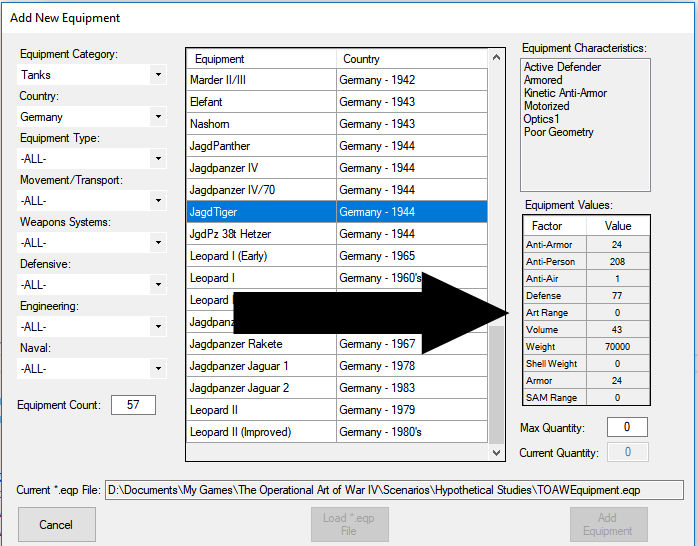
Task: Select the JagdPanther equipment row
Action: (x=337, y=146)
